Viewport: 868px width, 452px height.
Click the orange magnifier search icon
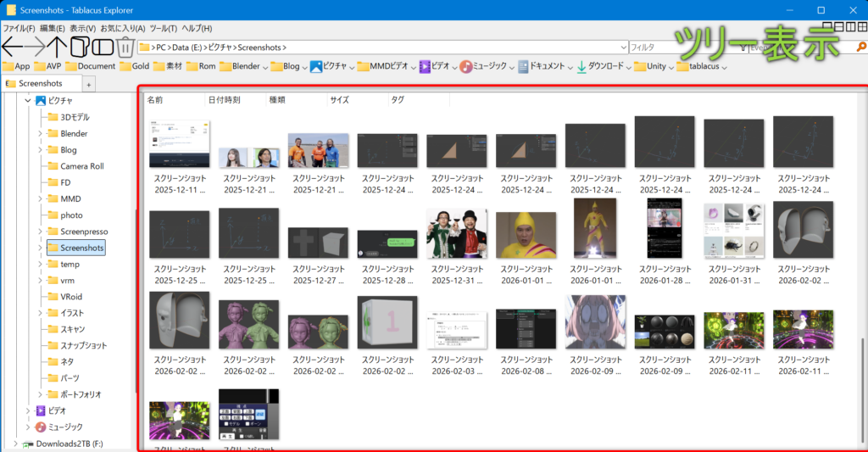[x=861, y=47]
